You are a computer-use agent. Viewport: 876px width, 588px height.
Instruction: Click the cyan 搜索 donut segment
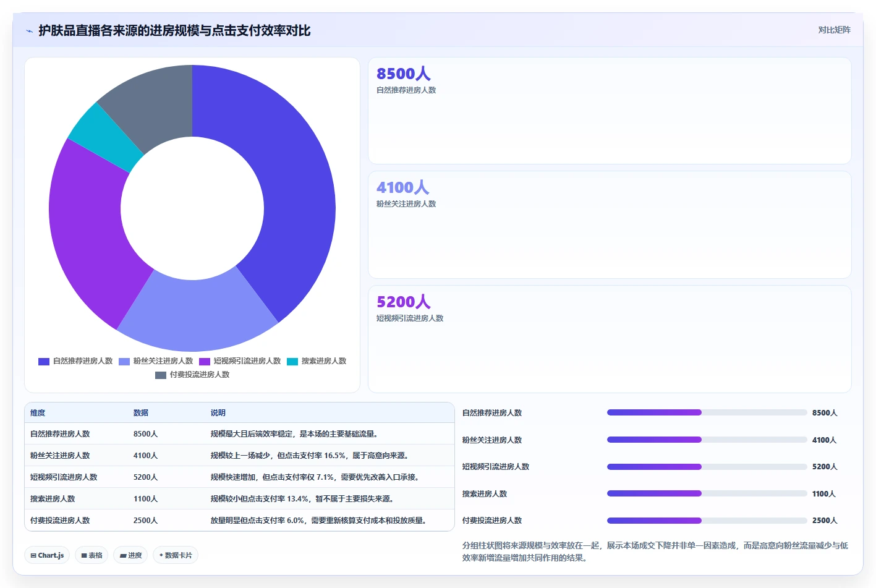tap(105, 136)
